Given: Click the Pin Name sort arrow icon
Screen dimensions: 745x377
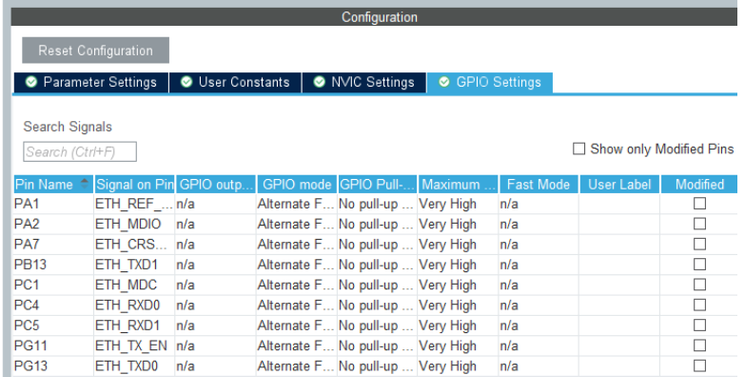Looking at the screenshot, I should pyautogui.click(x=85, y=184).
